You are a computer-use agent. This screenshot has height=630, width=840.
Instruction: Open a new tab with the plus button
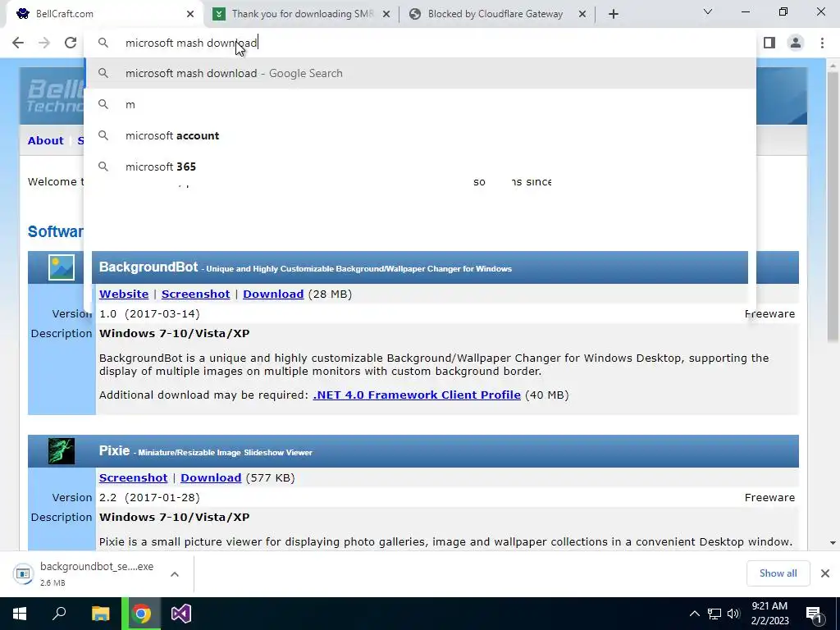(614, 14)
